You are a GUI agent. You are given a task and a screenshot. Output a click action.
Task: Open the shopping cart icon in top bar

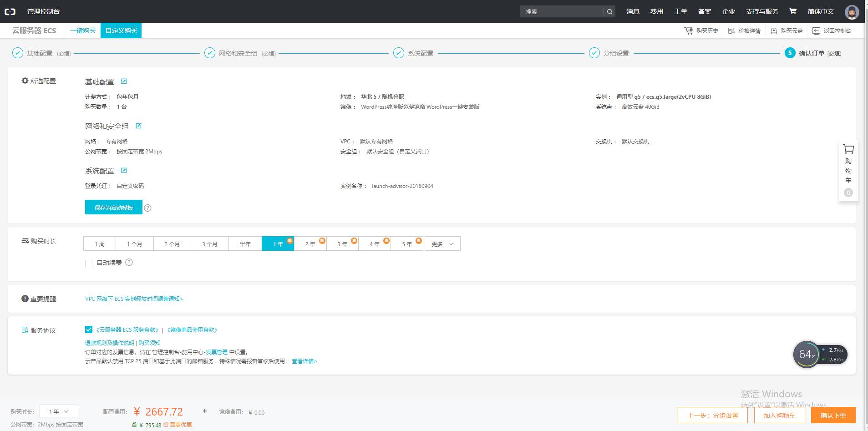pos(793,11)
